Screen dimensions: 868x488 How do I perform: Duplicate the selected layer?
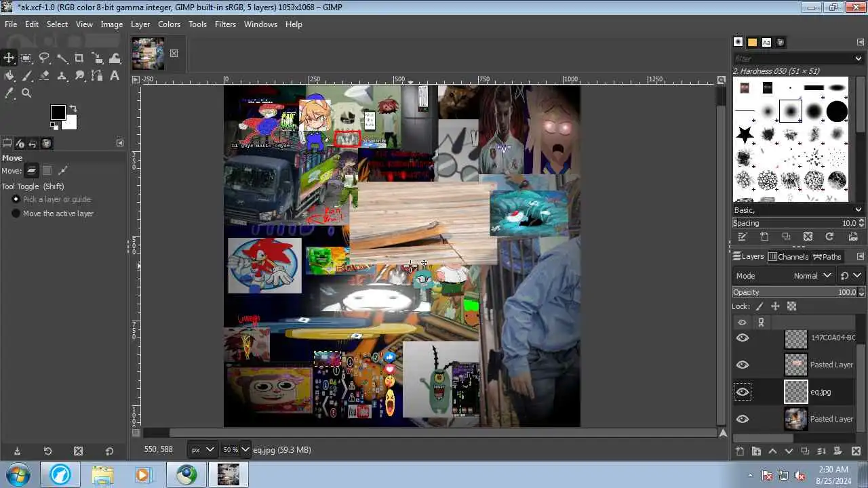coord(805,451)
